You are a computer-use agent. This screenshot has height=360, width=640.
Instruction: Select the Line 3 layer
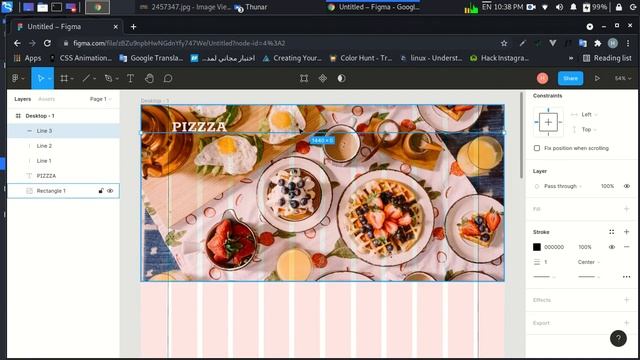click(64, 131)
